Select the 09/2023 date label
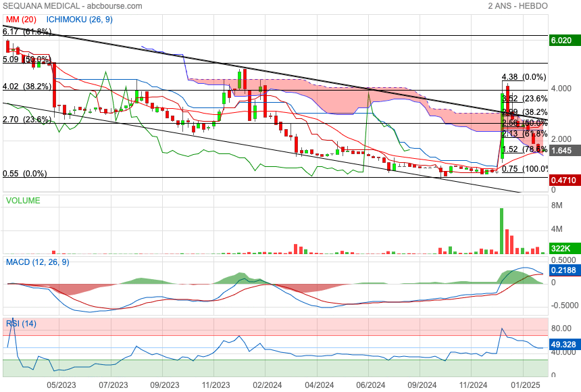The image size is (581, 392). click(x=165, y=385)
